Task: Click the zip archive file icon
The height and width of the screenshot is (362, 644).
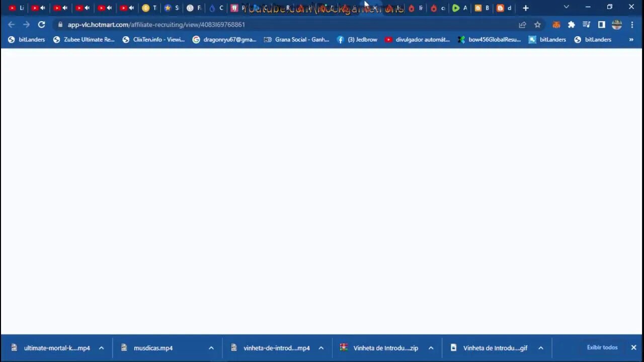Action: coord(344,347)
